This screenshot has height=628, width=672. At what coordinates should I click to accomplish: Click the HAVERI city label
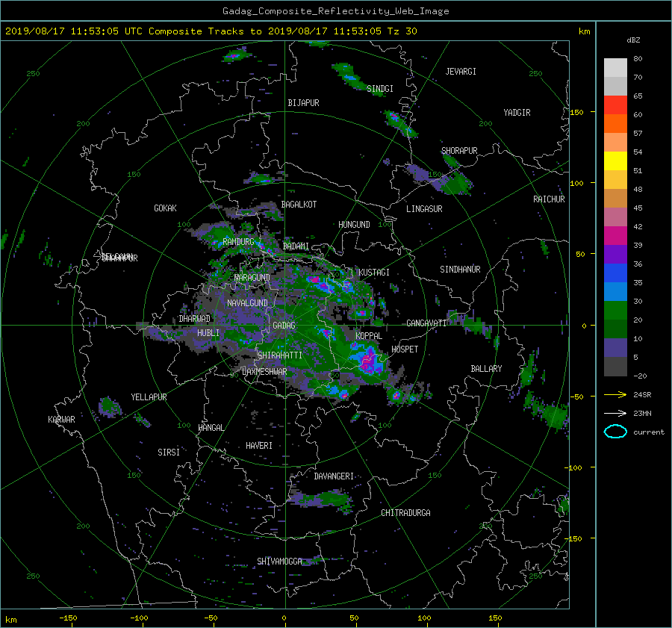click(259, 446)
